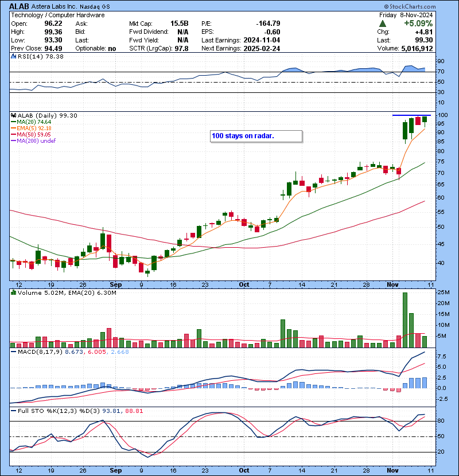
Task: Click the volume bars icon beside Volume label
Action: 13,292
